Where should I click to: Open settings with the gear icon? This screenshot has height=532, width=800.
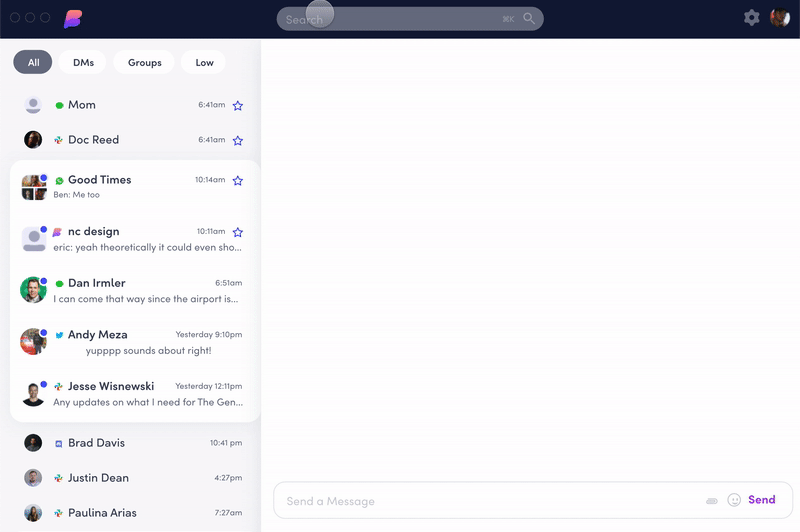pos(751,18)
